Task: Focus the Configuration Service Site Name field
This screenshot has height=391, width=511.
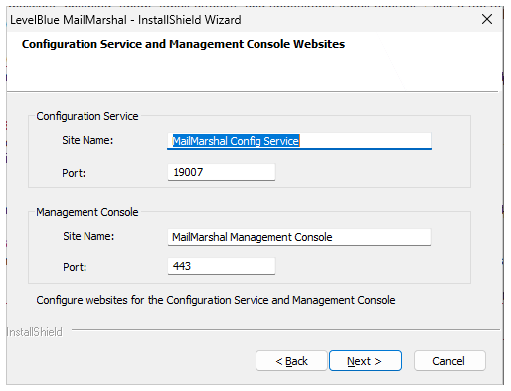Action: click(299, 141)
